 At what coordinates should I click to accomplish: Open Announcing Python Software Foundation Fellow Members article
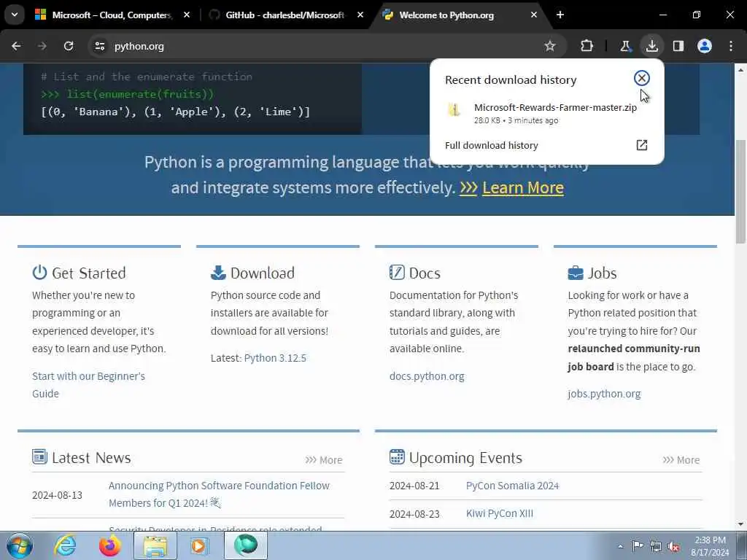[x=219, y=494]
